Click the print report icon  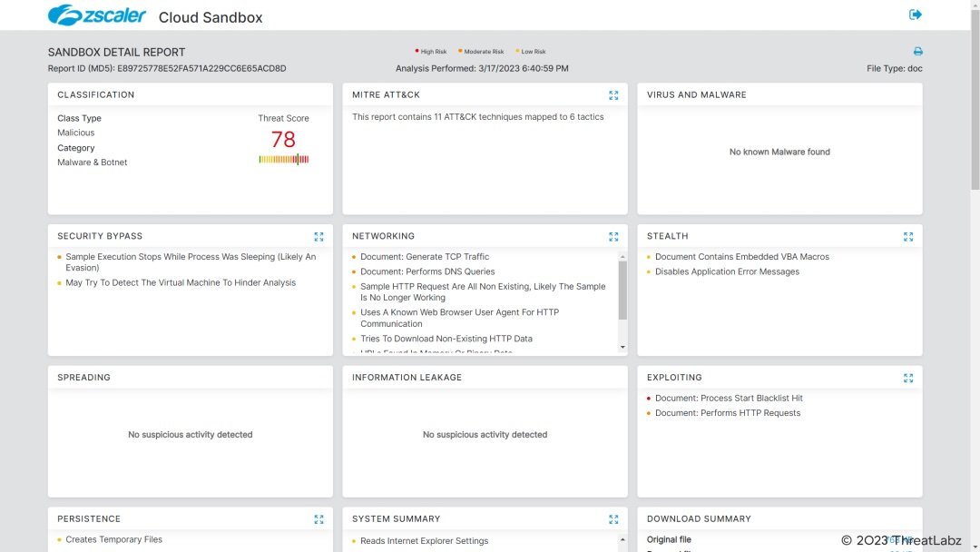coord(917,52)
